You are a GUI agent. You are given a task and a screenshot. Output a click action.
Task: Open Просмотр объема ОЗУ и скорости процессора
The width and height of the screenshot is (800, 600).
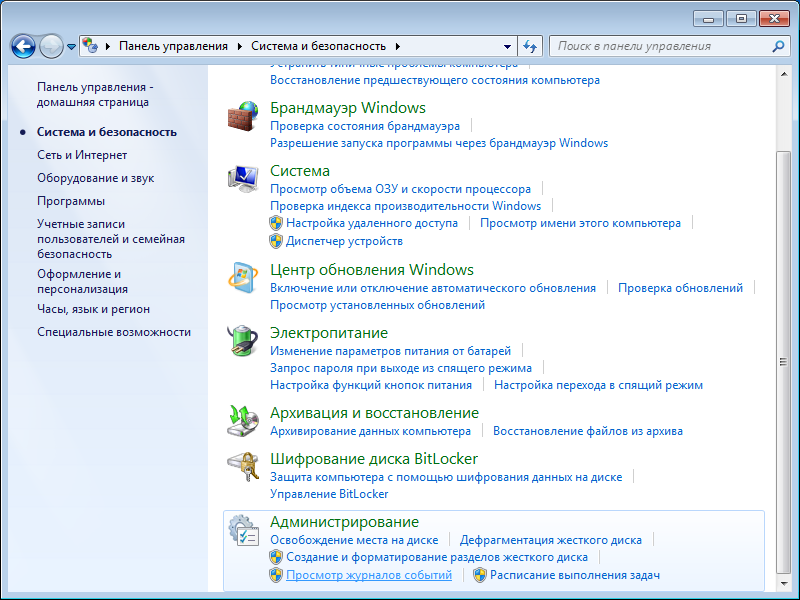(400, 189)
